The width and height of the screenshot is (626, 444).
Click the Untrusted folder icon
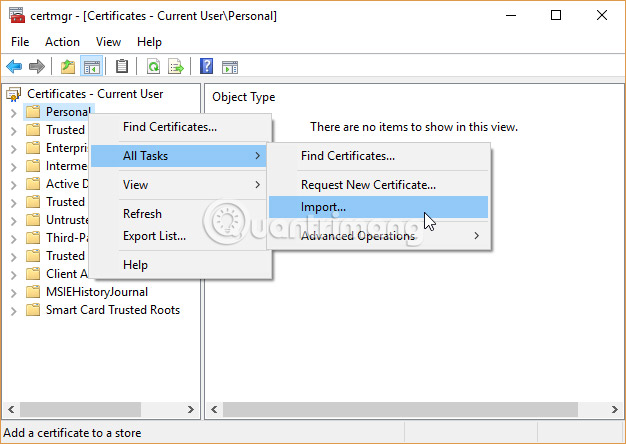[x=33, y=220]
